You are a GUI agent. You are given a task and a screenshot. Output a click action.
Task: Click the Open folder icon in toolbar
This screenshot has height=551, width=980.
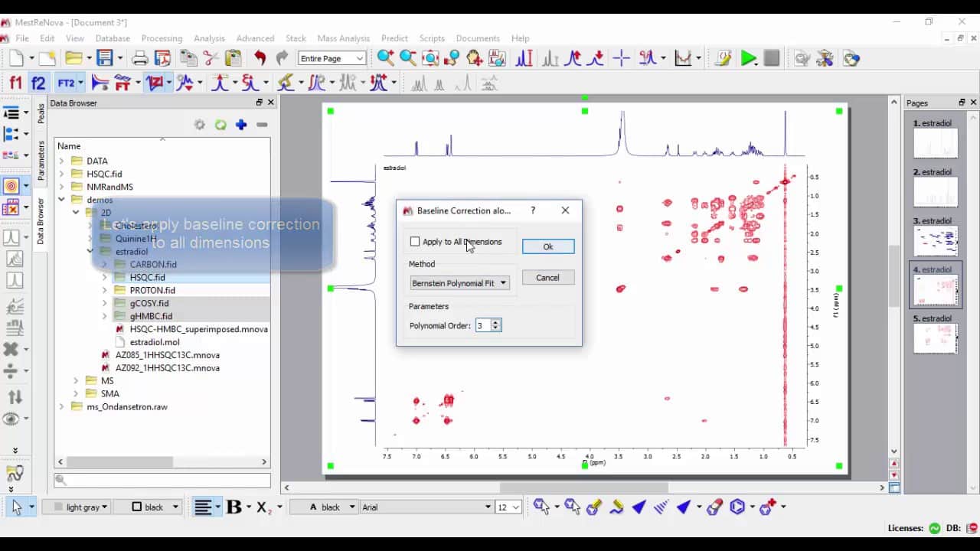coord(73,58)
